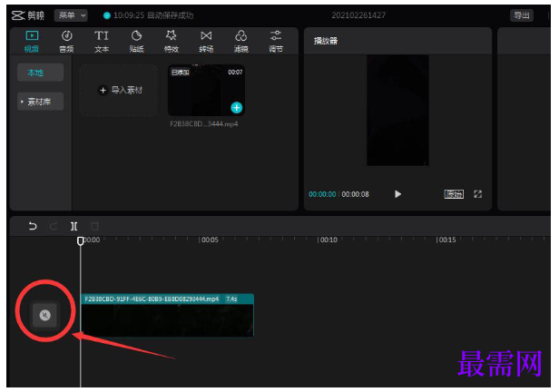Viewport: 559px width, 392px height.
Task: Click the 00:10 mark on the ruler
Action: (328, 240)
